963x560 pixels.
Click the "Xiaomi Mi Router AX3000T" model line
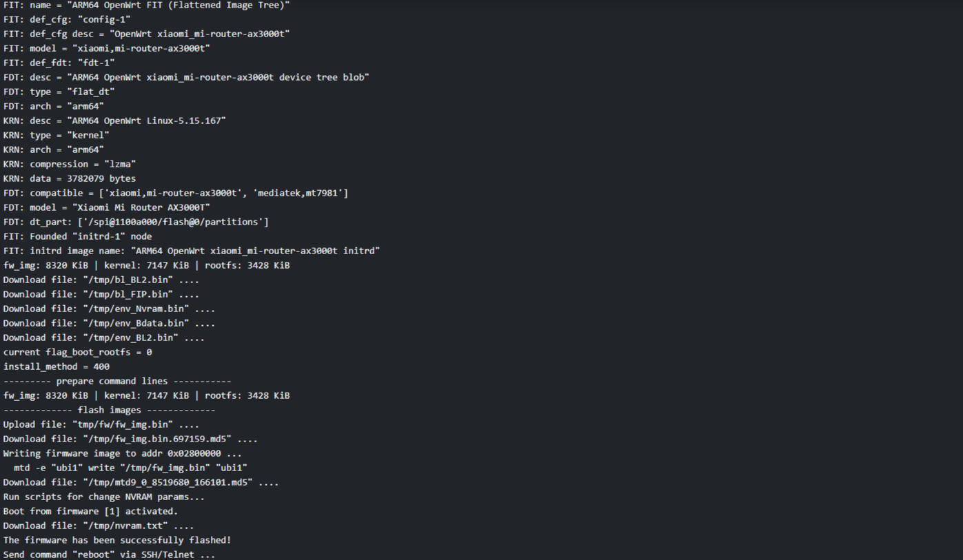106,207
